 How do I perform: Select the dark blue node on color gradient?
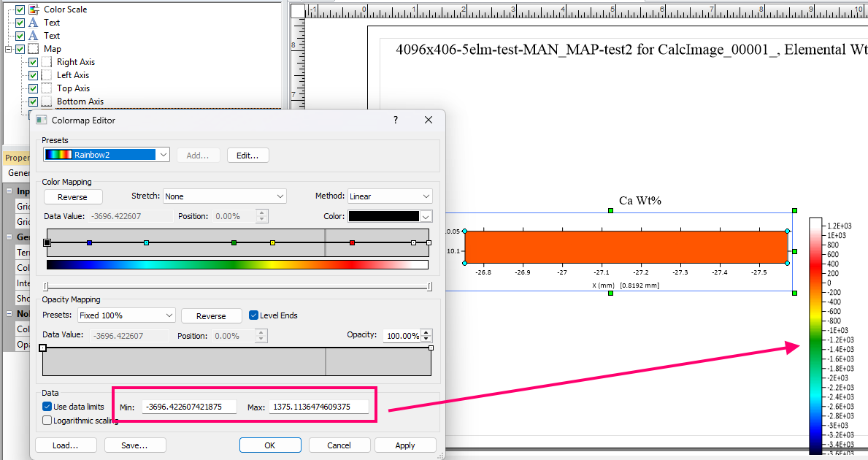[89, 242]
